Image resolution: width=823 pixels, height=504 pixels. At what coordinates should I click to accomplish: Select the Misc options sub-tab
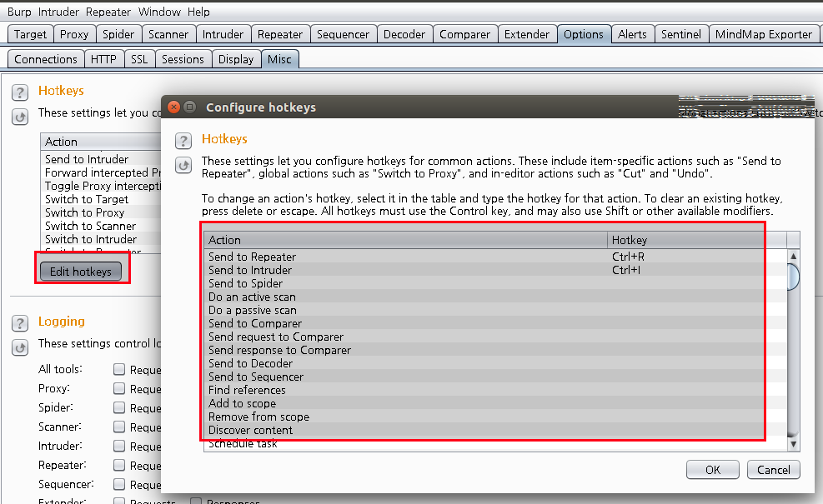pos(279,59)
